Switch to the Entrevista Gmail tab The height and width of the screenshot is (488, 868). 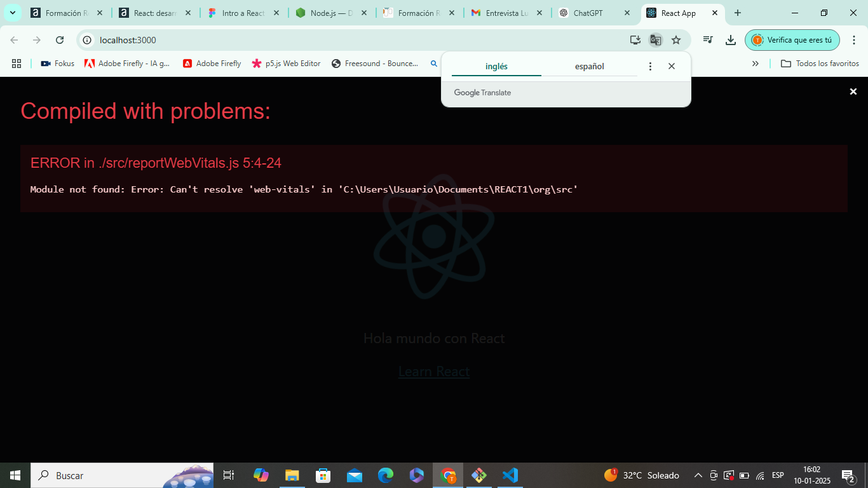tap(506, 13)
